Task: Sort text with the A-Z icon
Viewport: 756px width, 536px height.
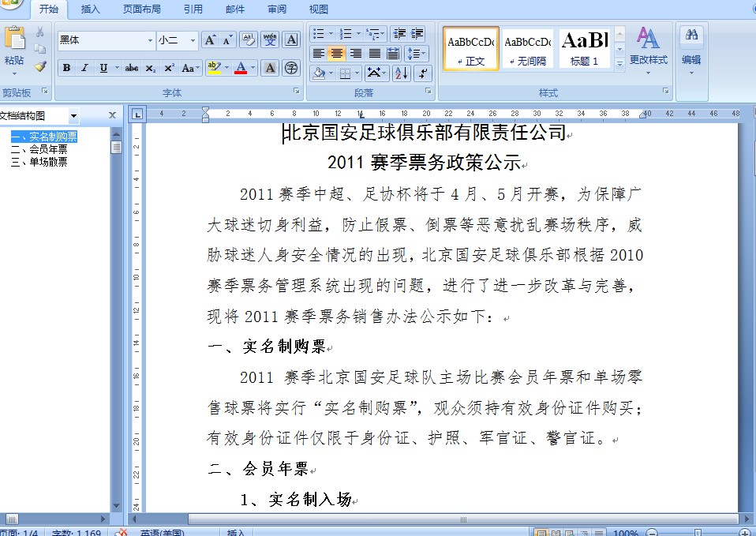Action: (x=402, y=73)
